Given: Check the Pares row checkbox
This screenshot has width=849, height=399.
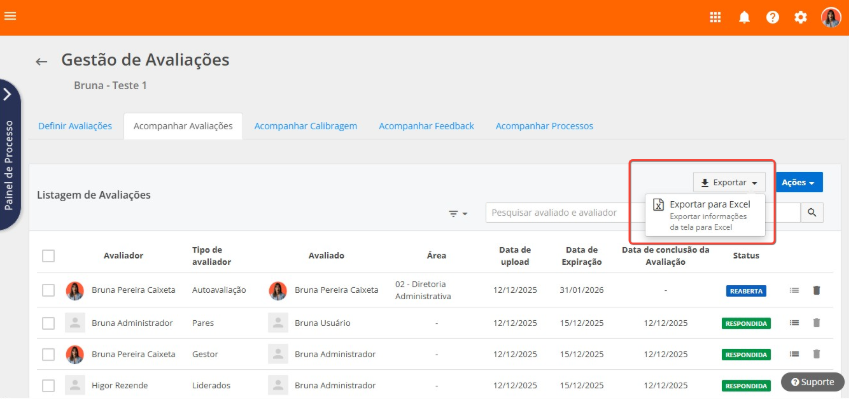Looking at the screenshot, I should [48, 323].
